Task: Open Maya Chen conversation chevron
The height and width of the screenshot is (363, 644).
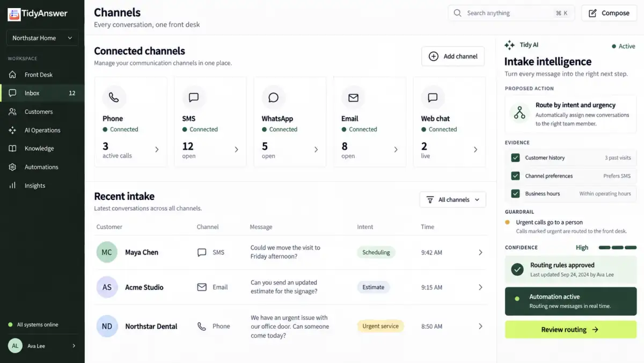Action: click(480, 252)
